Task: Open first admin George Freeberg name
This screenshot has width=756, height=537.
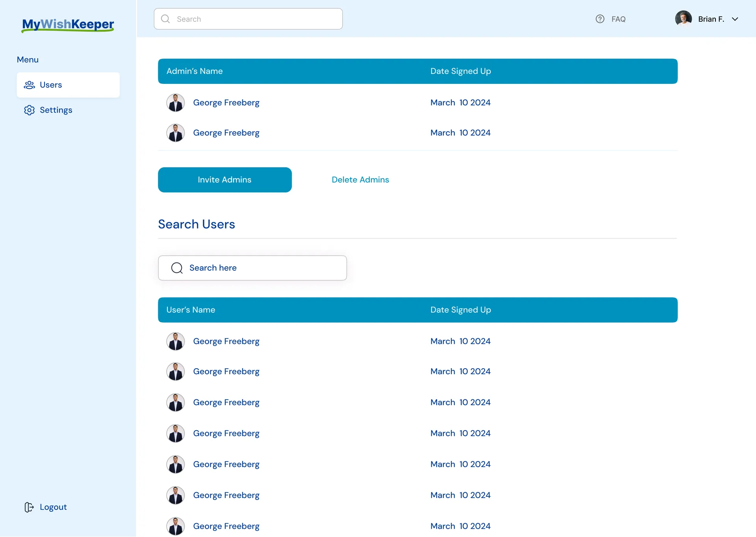Action: 226,103
